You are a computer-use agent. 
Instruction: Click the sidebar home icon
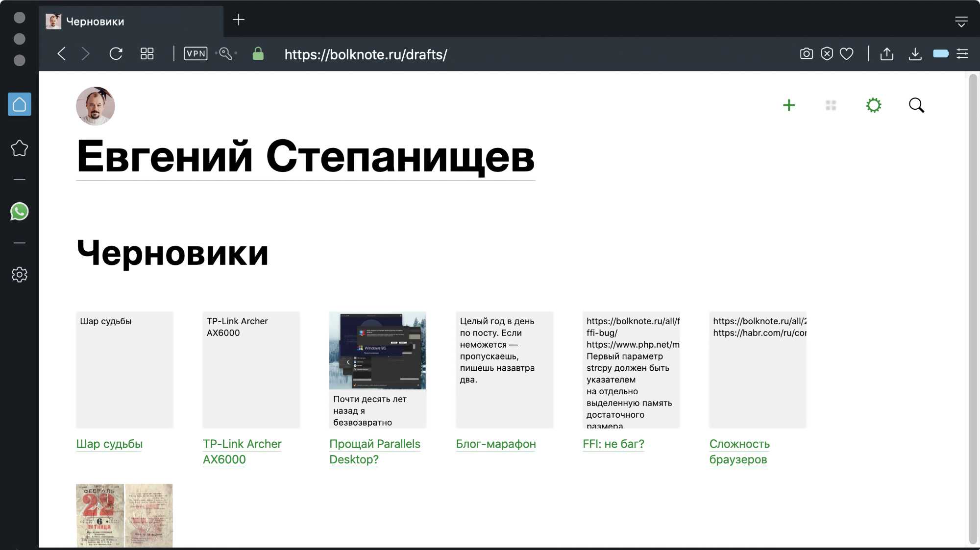click(x=20, y=104)
